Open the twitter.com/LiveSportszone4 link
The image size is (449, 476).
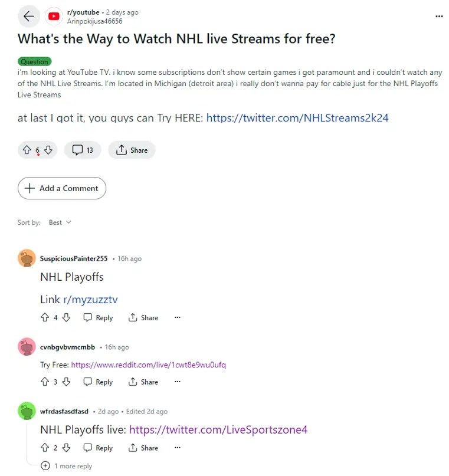tap(218, 430)
